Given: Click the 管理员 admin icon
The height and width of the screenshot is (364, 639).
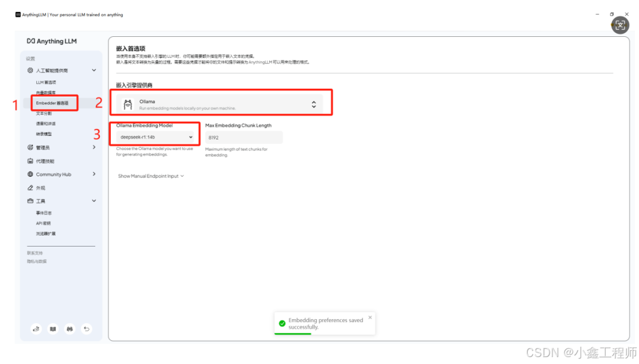Looking at the screenshot, I should (x=30, y=147).
